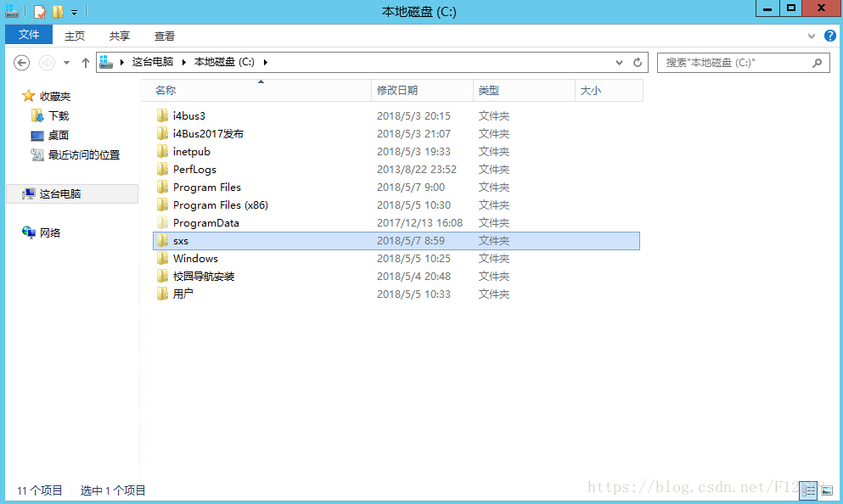Open Customize Quick Access Toolbar dropdown
This screenshot has width=843, height=504.
point(75,12)
